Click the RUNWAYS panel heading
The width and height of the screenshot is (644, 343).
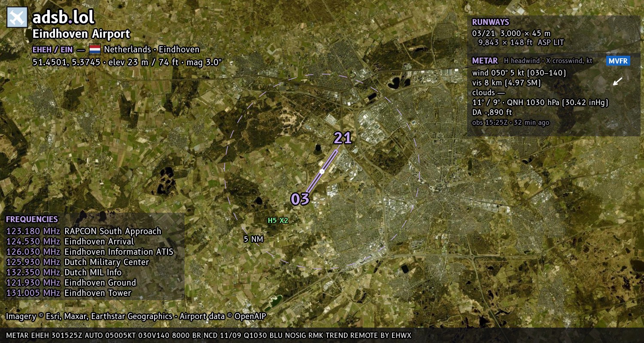tap(490, 22)
